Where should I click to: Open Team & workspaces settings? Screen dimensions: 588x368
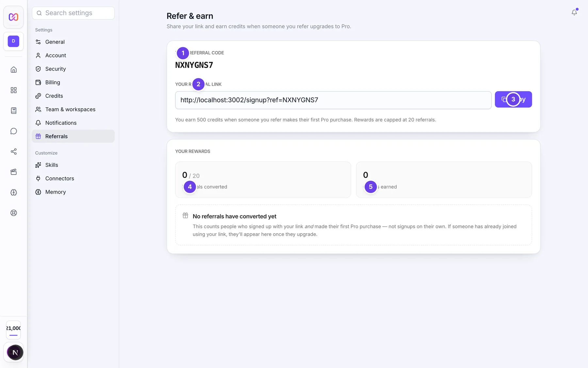tap(73, 109)
